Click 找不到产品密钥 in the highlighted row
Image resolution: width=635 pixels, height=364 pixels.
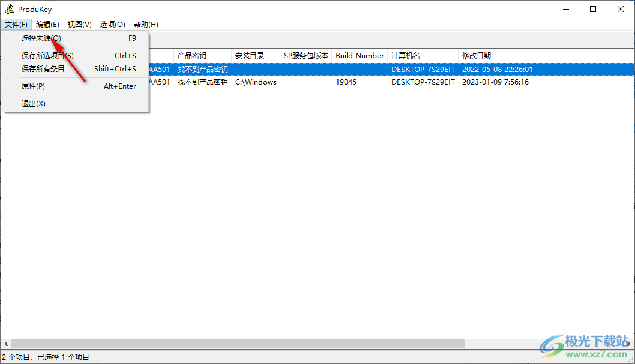point(202,69)
